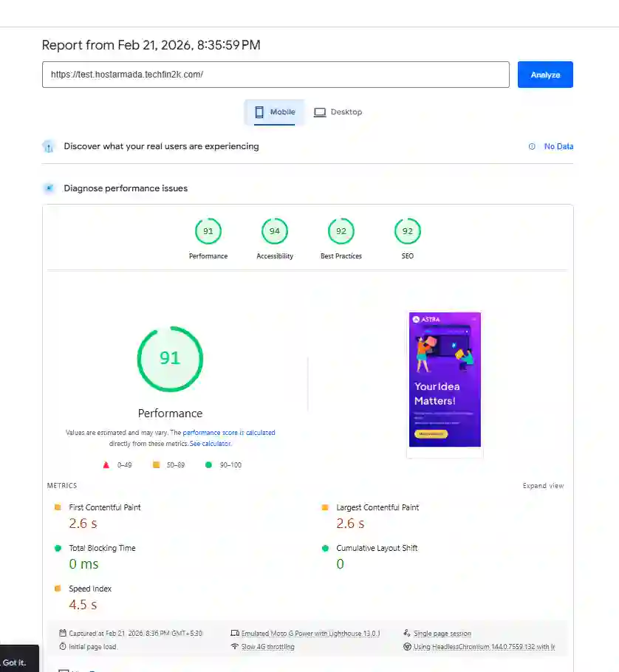Screen dimensions: 619x672
Task: Click the Diagnose performance issues heading
Action: click(x=126, y=188)
